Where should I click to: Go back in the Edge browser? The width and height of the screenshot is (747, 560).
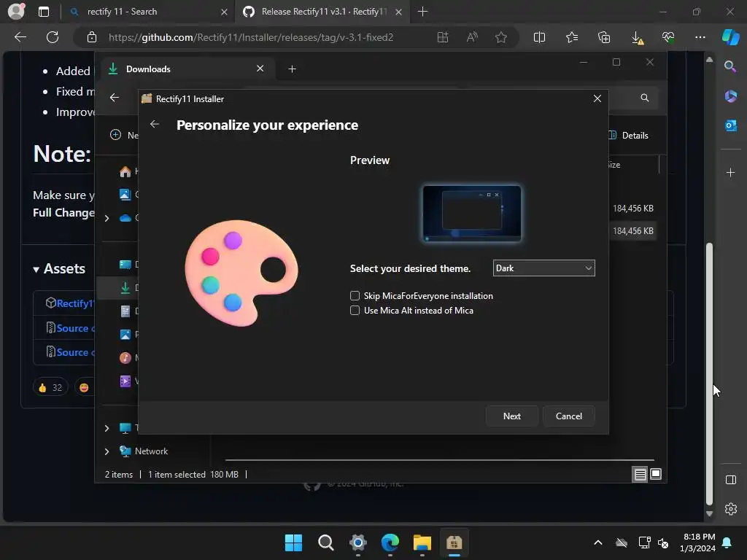(x=20, y=37)
